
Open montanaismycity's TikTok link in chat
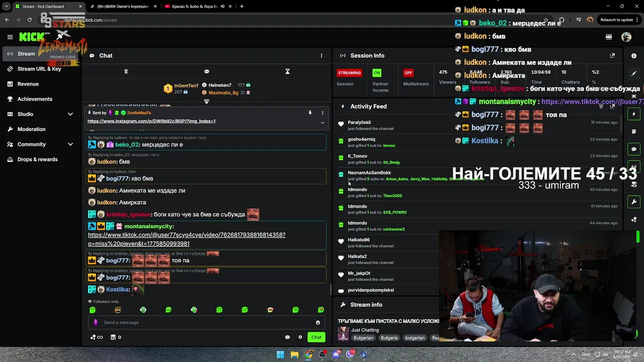click(187, 239)
